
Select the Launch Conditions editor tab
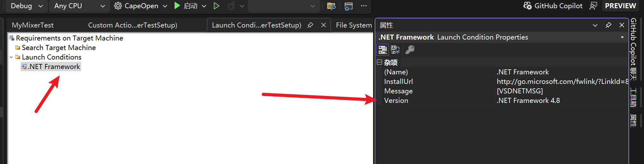pyautogui.click(x=256, y=25)
